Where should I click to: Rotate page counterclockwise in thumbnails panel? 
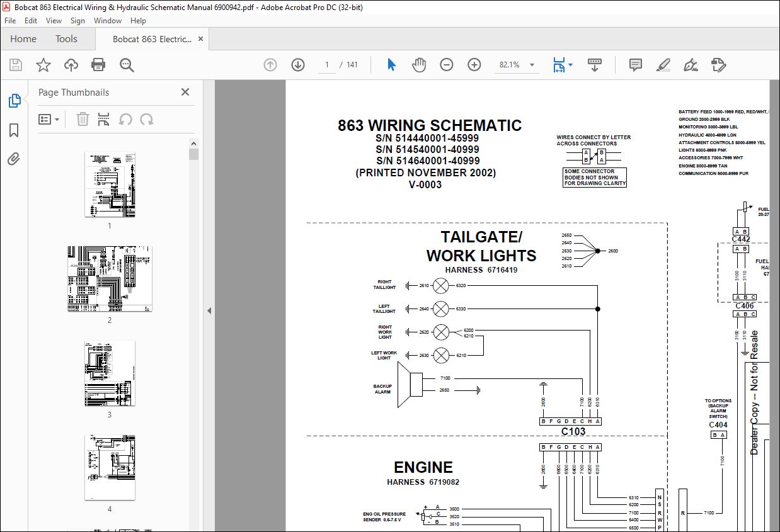tap(125, 119)
